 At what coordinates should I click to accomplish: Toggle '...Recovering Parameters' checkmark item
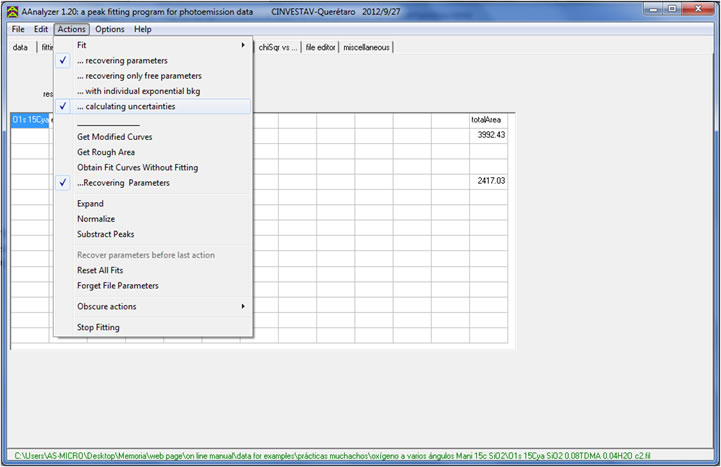(123, 183)
